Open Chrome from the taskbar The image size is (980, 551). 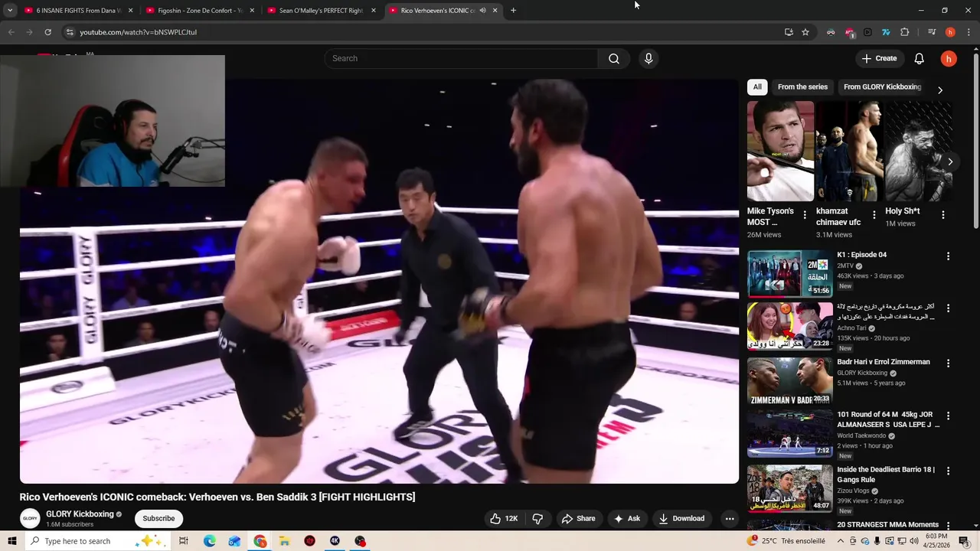[260, 541]
